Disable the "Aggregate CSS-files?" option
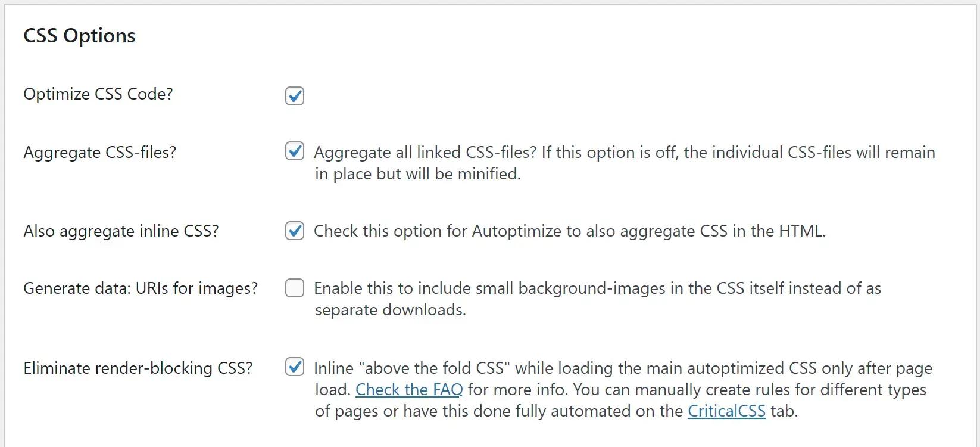The image size is (980, 447). pyautogui.click(x=294, y=152)
